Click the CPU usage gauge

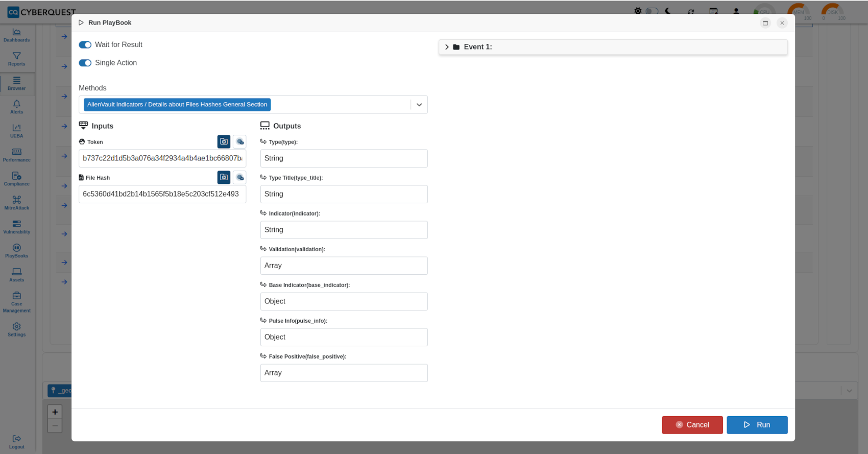764,11
